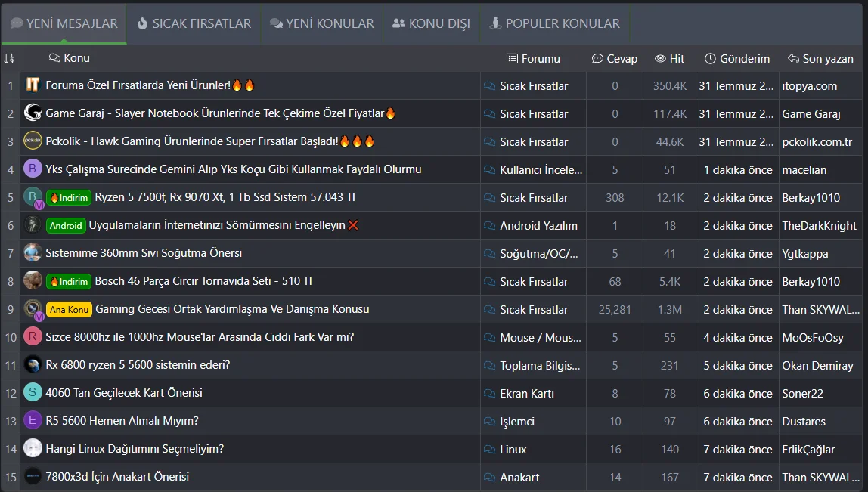This screenshot has height=492, width=868.
Task: Click İndirim tag on Ryzen 5 7500f topic
Action: coord(69,197)
